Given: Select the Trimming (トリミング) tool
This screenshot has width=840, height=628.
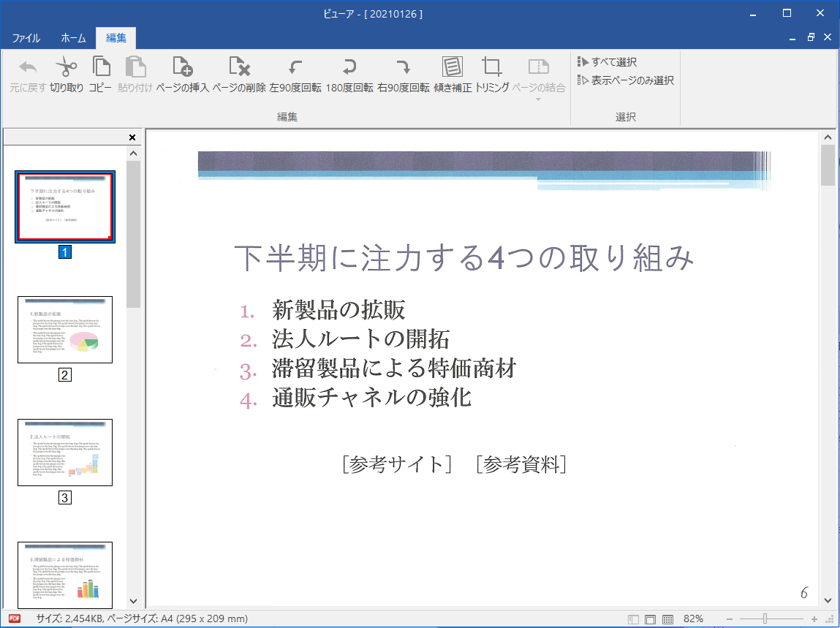Looking at the screenshot, I should [492, 74].
